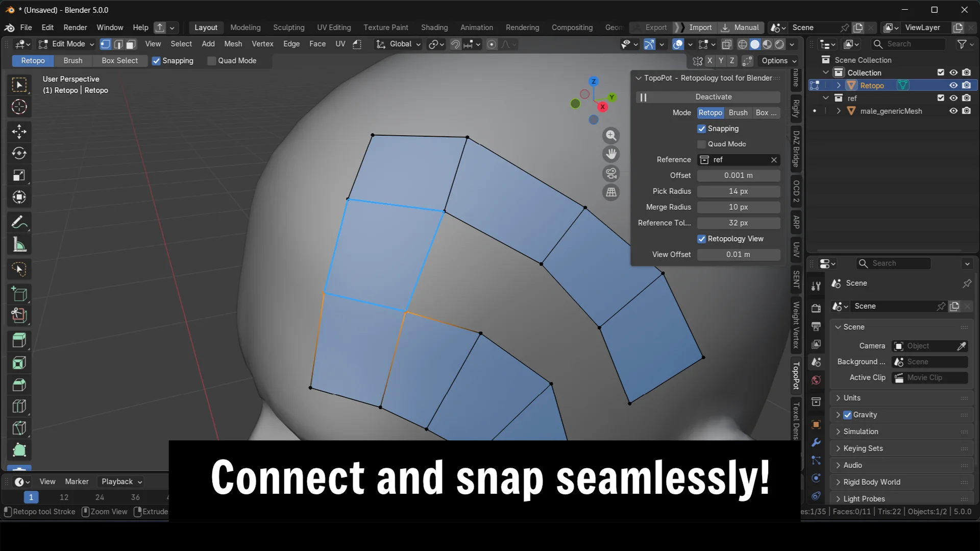Select the Move tool in the toolbar
980x551 pixels.
tap(19, 131)
